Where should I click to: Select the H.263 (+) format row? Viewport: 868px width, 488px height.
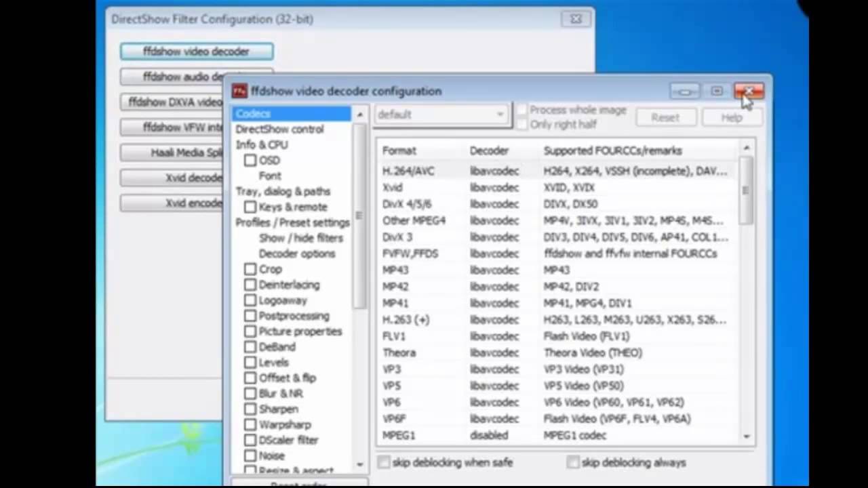coord(557,319)
